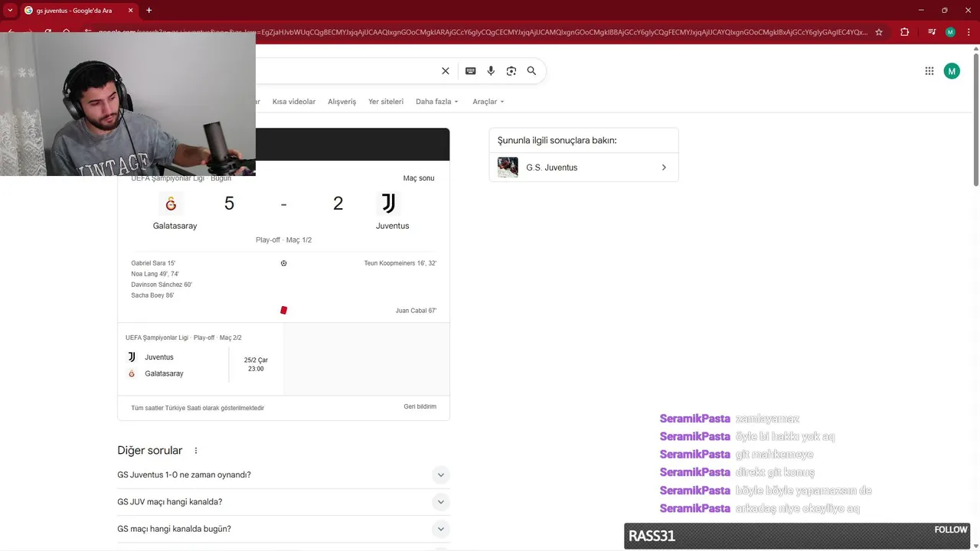
Task: Open the Araçlar dropdown
Action: coord(488,102)
